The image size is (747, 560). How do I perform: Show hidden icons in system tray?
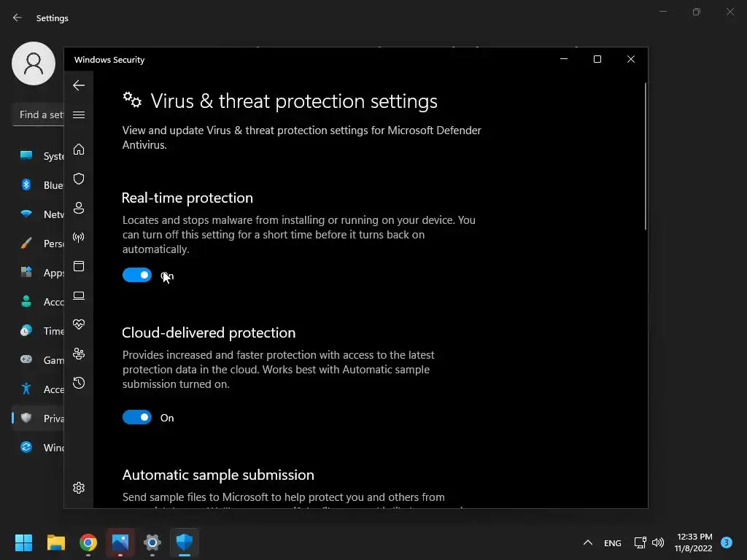pos(588,542)
